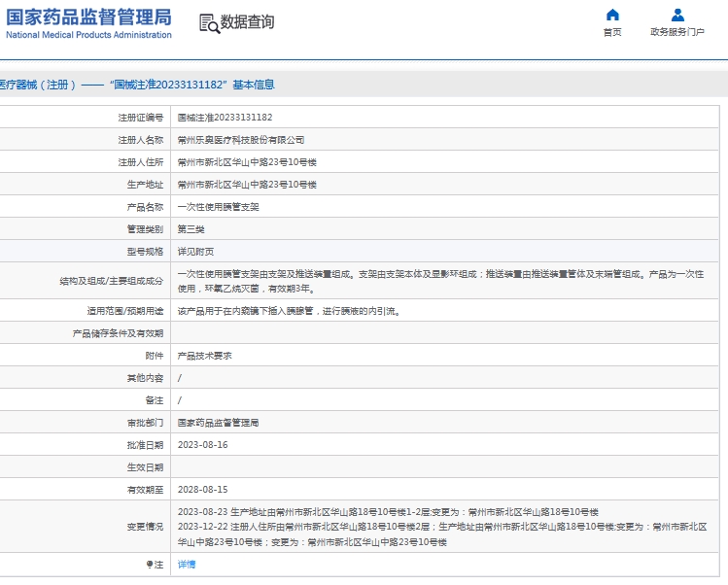Click the 变更情况 label
Image resolution: width=728 pixels, height=585 pixels.
point(146,527)
